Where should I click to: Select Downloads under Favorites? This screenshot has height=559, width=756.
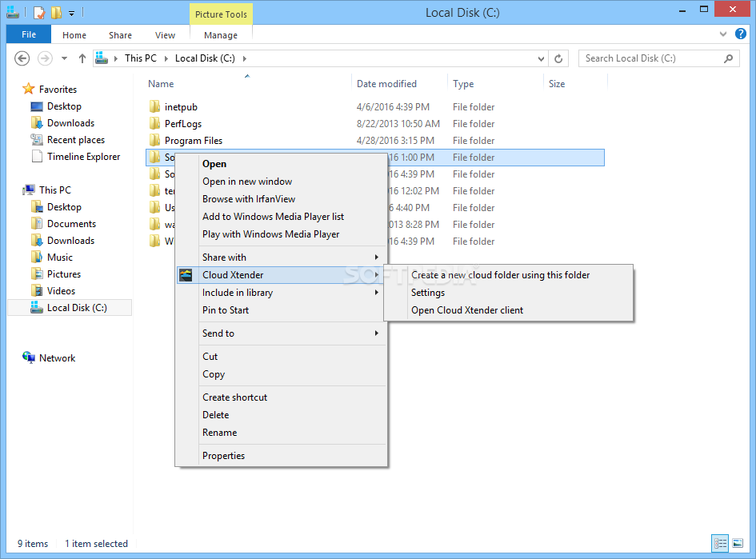click(71, 123)
